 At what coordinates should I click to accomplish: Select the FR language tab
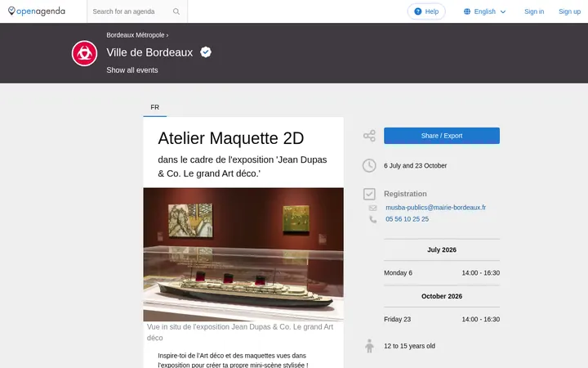coord(155,107)
